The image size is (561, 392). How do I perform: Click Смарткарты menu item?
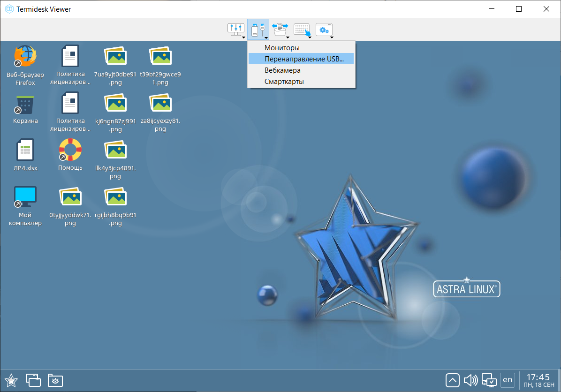tap(284, 81)
